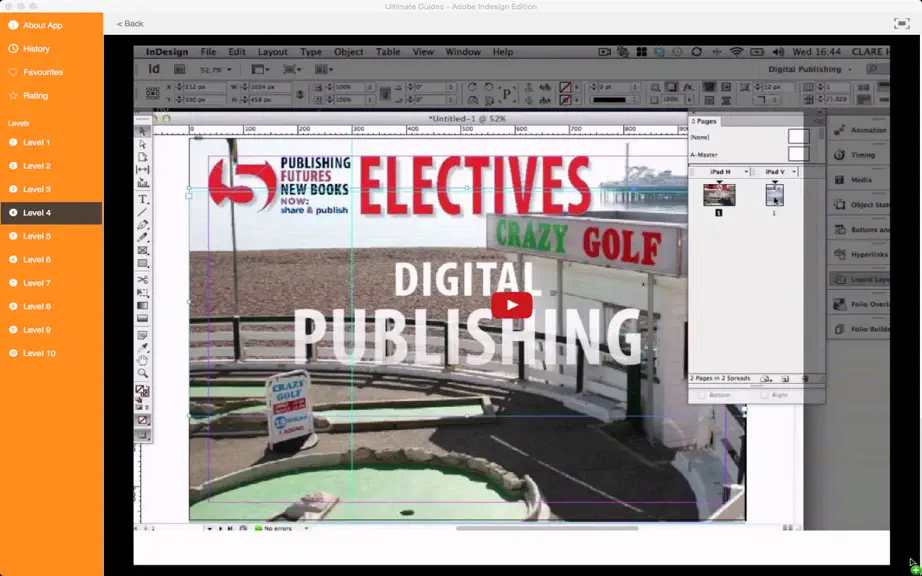Play the Digital Publishing video

[x=512, y=305]
